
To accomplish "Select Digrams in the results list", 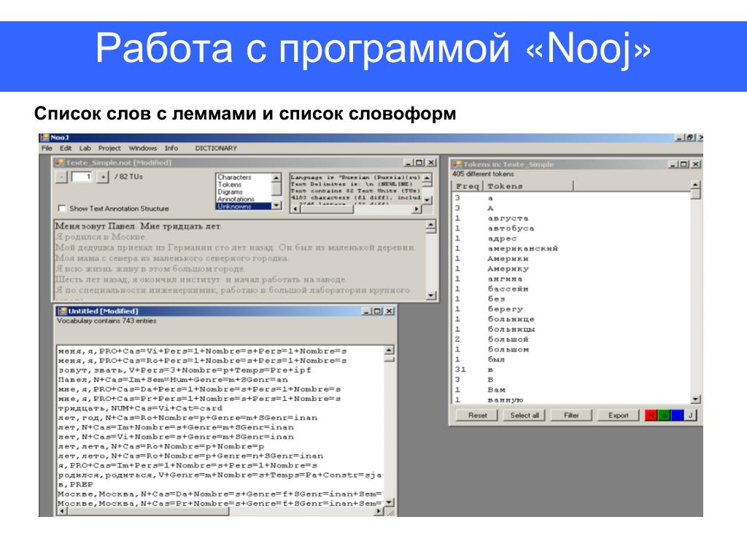I will pos(230,192).
